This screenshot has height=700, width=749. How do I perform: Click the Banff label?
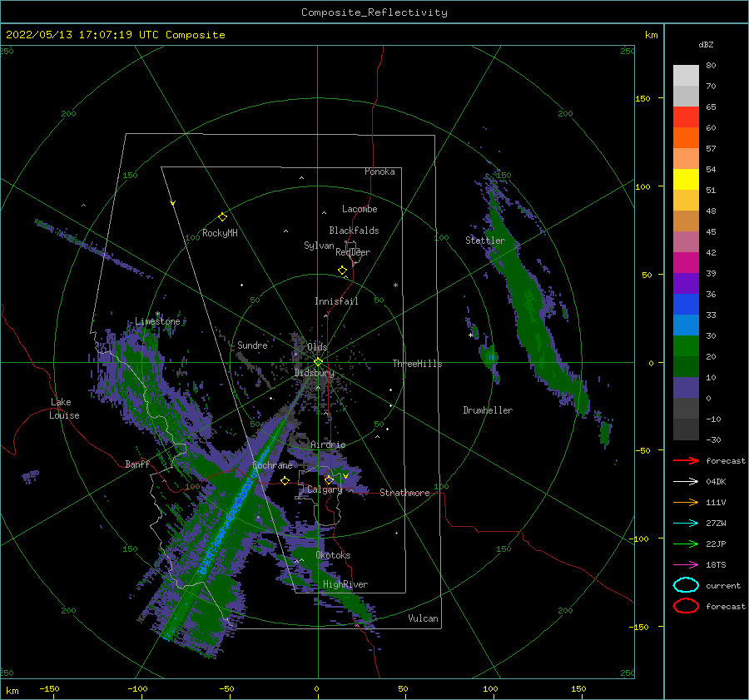tap(137, 464)
